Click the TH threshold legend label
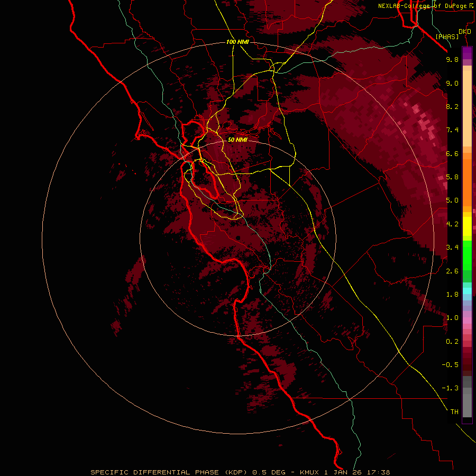The height and width of the screenshot is (476, 476). pyautogui.click(x=454, y=412)
